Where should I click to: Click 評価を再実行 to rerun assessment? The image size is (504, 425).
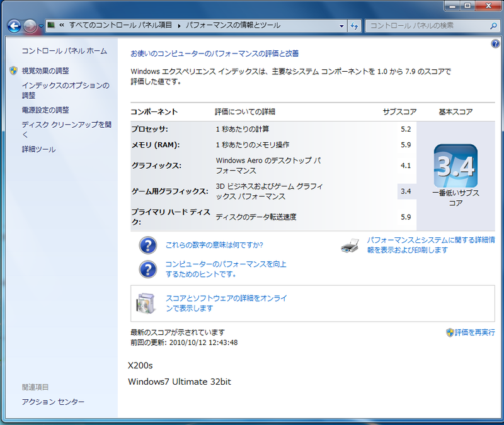[x=475, y=332]
